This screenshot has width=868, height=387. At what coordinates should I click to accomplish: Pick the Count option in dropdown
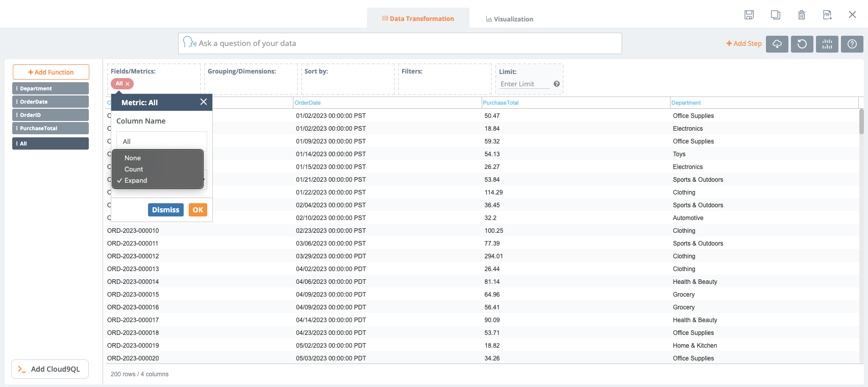tap(134, 170)
